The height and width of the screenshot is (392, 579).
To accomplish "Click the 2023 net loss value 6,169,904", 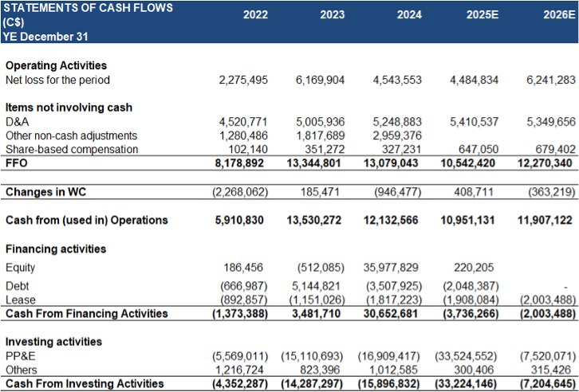I will [x=320, y=80].
